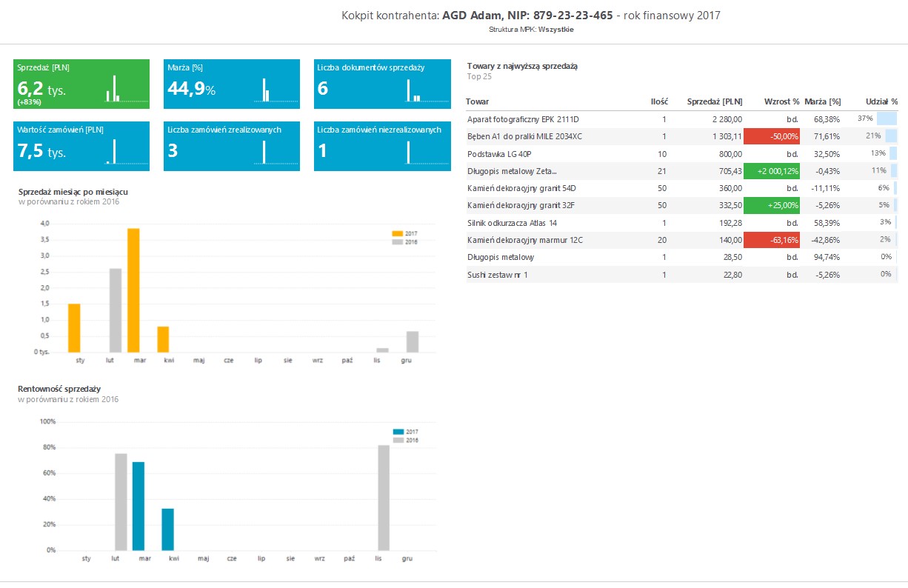Sort table by the Wzrost % column header
Viewport: 908px width, 588px height.
click(781, 101)
